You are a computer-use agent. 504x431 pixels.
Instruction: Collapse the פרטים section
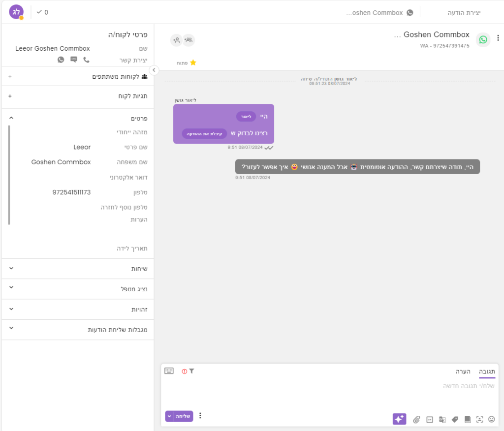click(x=11, y=118)
